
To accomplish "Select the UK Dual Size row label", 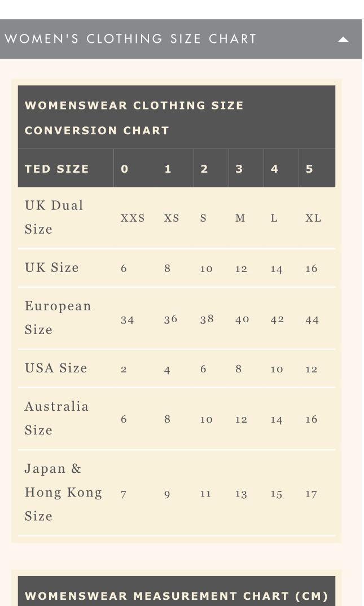I will [54, 217].
